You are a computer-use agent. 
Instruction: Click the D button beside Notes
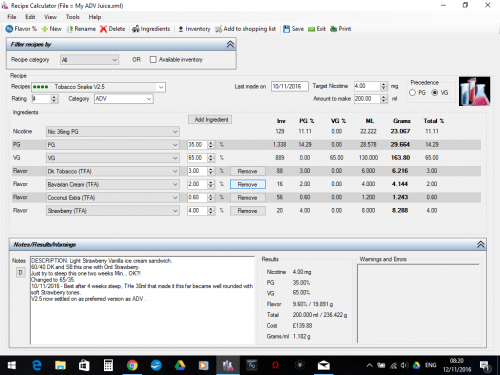point(20,273)
